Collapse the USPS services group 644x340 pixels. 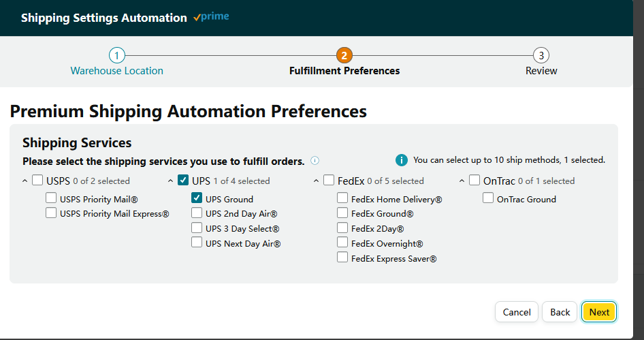(25, 181)
